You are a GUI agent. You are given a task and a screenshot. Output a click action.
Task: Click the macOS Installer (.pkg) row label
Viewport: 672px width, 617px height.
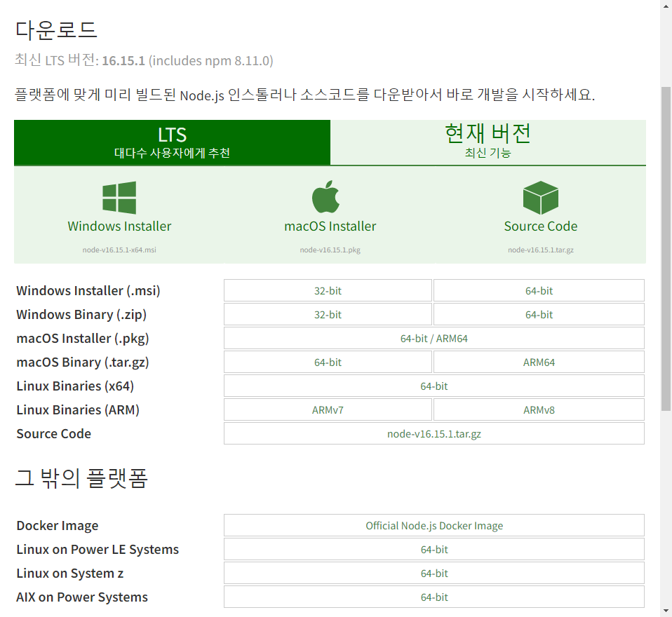(83, 339)
